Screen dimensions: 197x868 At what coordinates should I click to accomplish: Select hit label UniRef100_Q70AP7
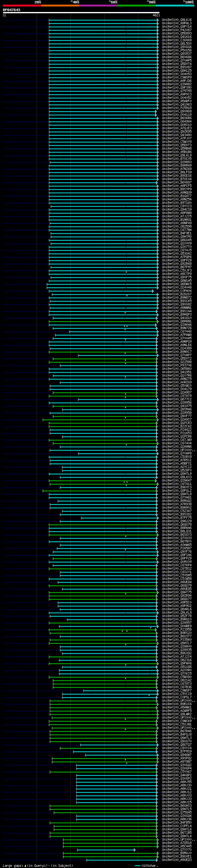point(177,356)
